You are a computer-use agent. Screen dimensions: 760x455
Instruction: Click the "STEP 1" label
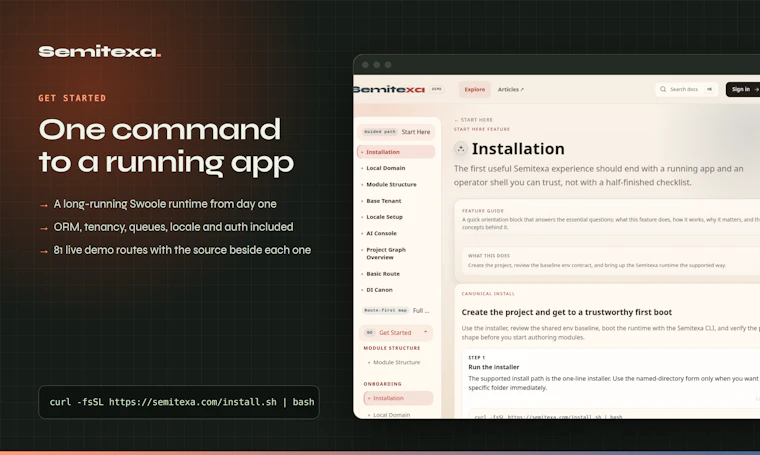click(x=476, y=358)
